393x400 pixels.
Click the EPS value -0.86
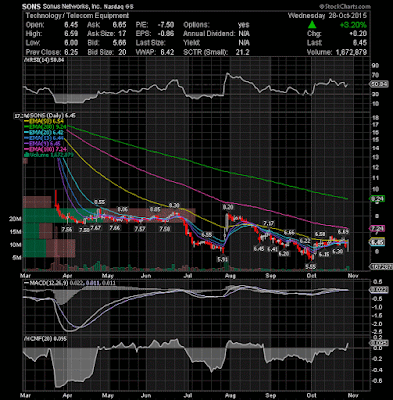(x=166, y=34)
